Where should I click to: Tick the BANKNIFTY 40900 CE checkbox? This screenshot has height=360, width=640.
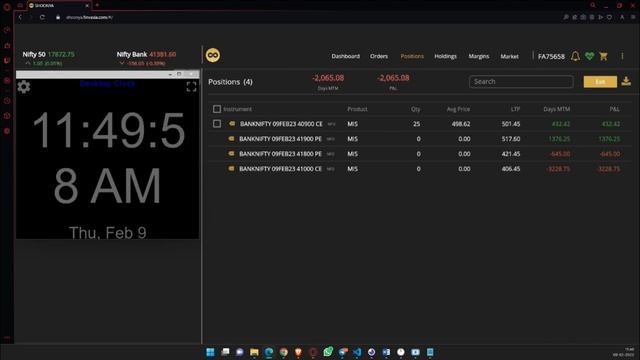click(x=217, y=124)
